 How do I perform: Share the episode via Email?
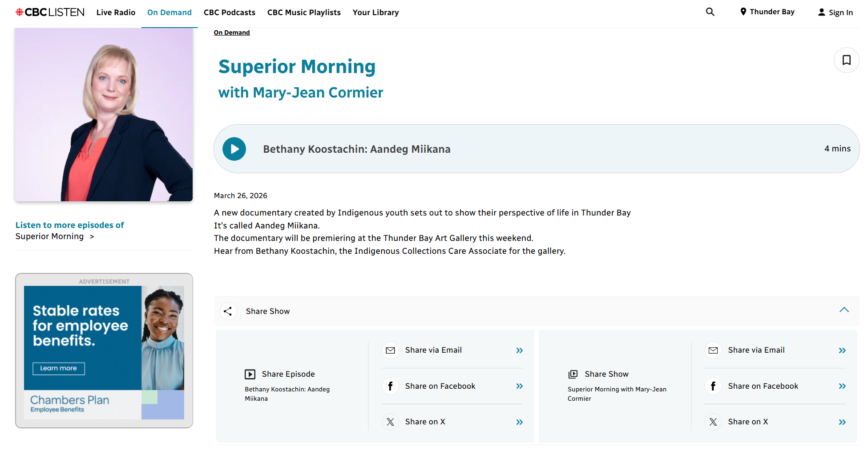(x=452, y=350)
